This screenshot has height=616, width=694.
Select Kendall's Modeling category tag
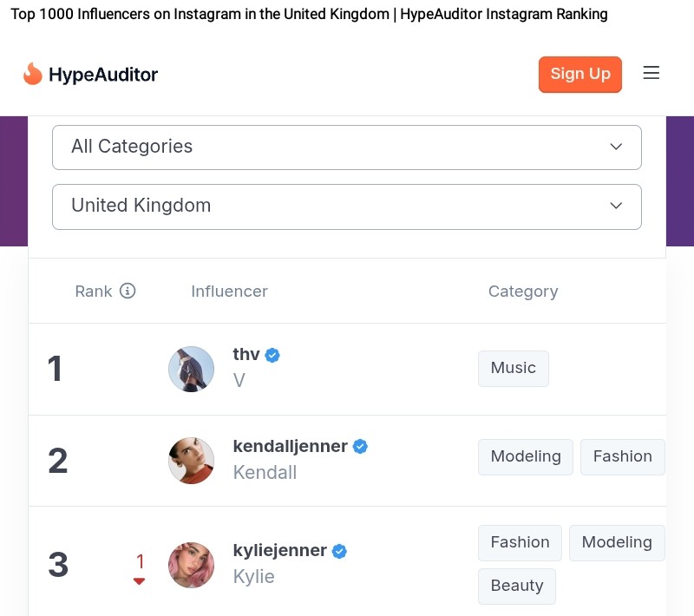[526, 457]
